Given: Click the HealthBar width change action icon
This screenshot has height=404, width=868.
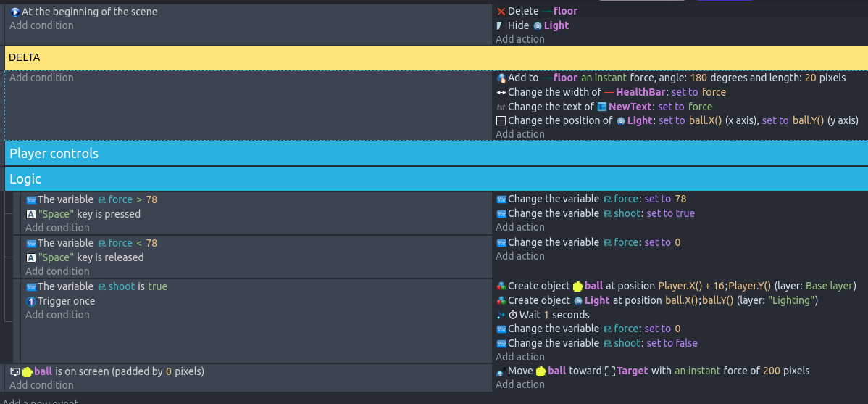Looking at the screenshot, I should pyautogui.click(x=501, y=92).
